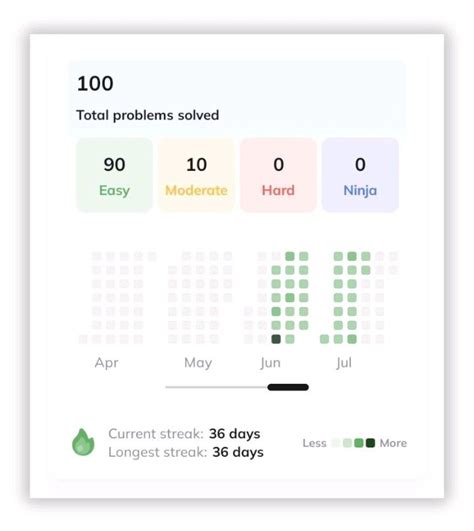474x531 pixels.
Task: Click the bottom-left lone green cell in July
Action: pos(324,339)
